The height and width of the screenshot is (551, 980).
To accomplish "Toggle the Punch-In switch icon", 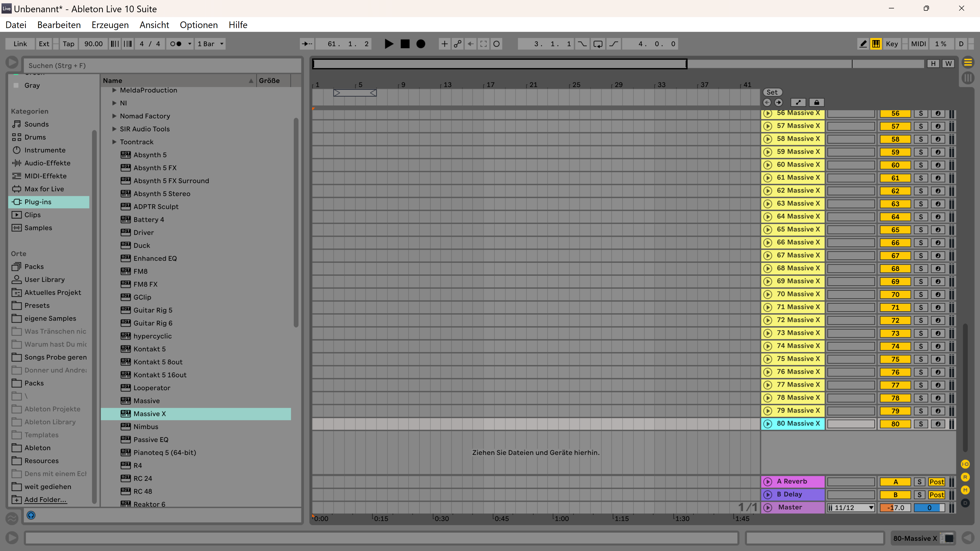I will click(582, 44).
